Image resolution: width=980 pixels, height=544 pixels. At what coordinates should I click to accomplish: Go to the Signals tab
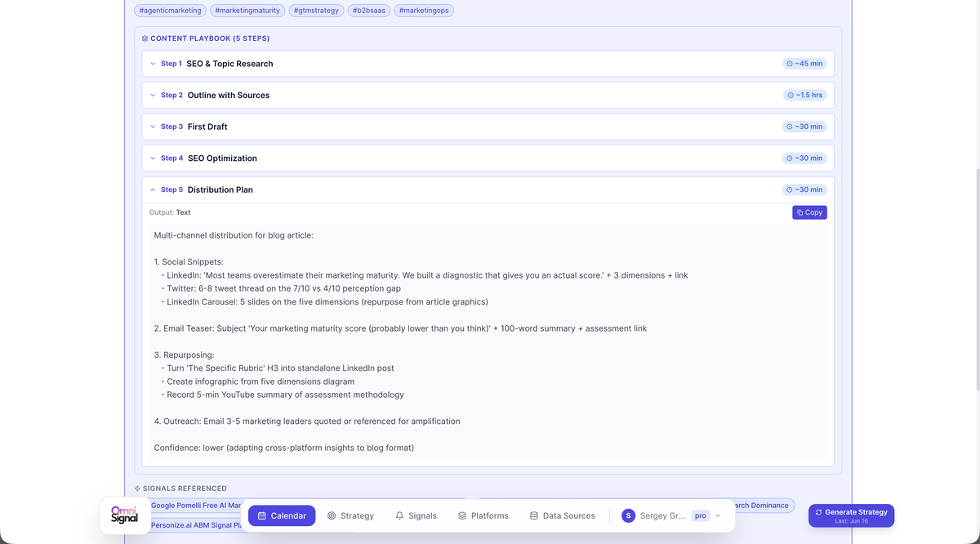pyautogui.click(x=416, y=515)
